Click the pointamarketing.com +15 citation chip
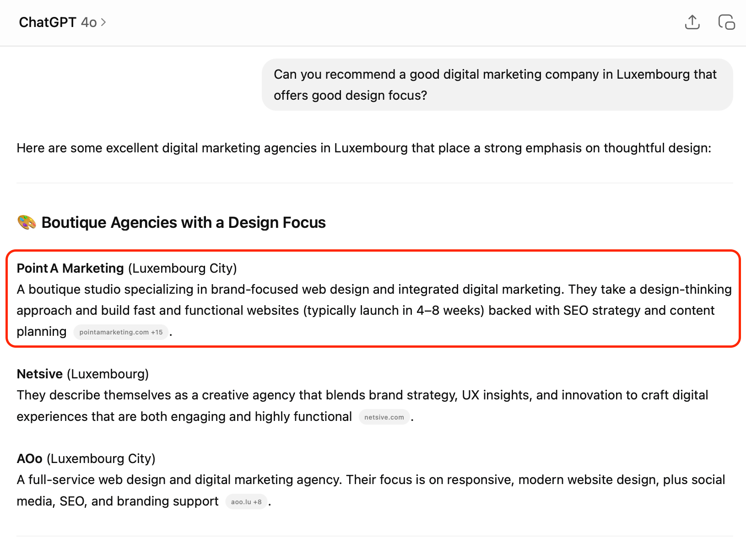746x560 pixels. [121, 332]
